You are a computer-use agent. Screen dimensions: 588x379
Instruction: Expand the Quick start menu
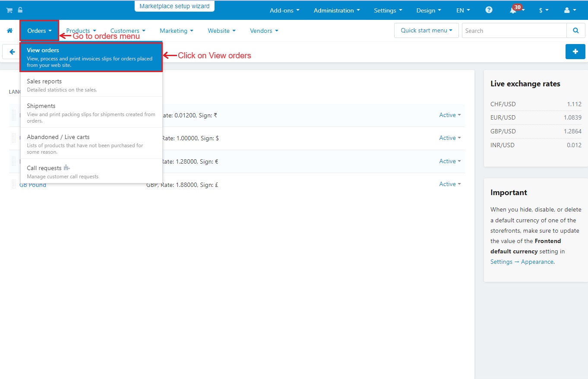pos(427,31)
